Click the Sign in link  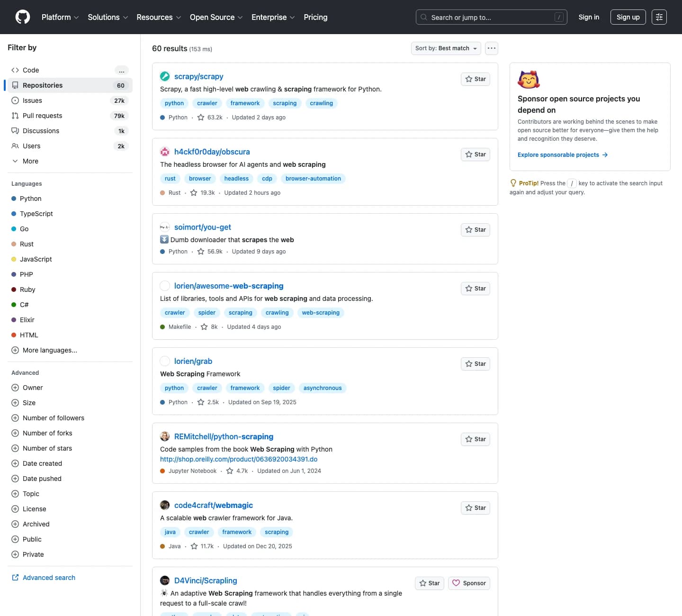tap(589, 17)
